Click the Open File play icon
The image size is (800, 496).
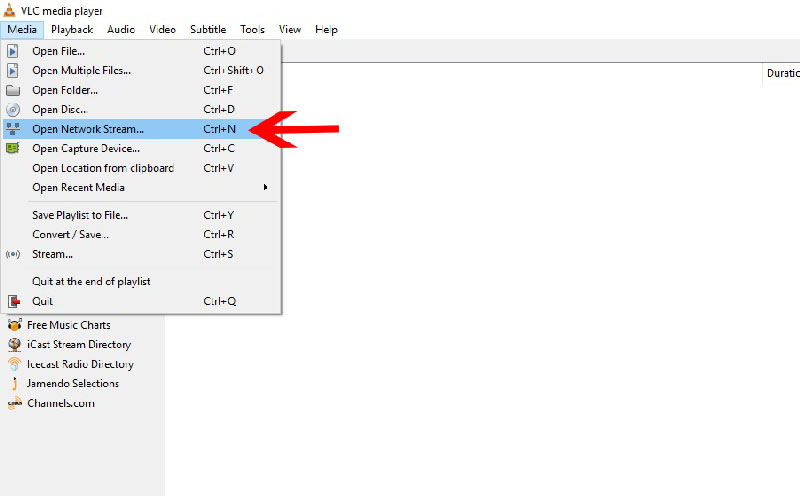point(13,51)
